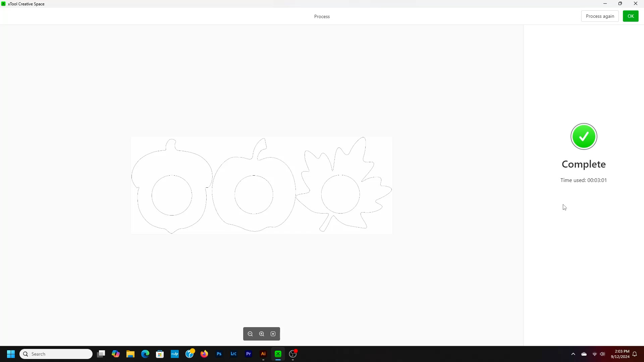The width and height of the screenshot is (644, 362).
Task: Click the xTool Creative Space title bar logo
Action: click(3, 4)
